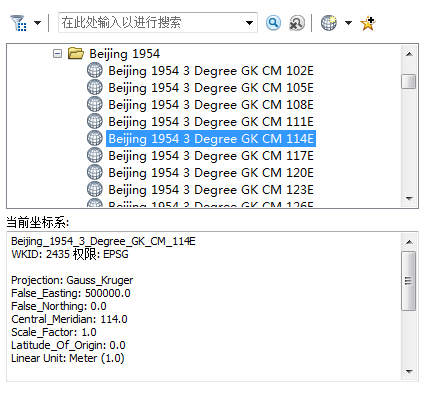Click the globe icon beside CM 123E

tap(95, 189)
